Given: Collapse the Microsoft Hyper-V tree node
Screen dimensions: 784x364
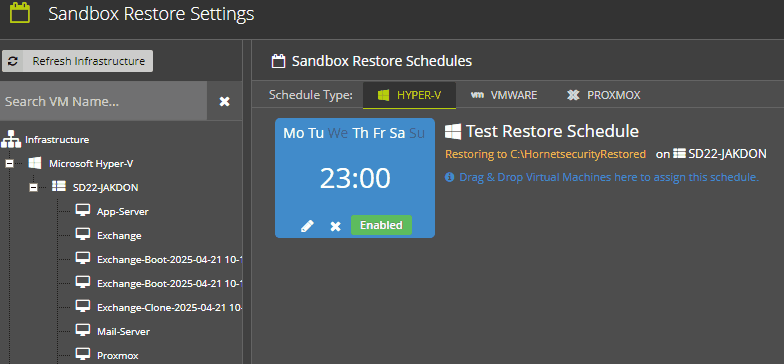Looking at the screenshot, I should (10, 164).
